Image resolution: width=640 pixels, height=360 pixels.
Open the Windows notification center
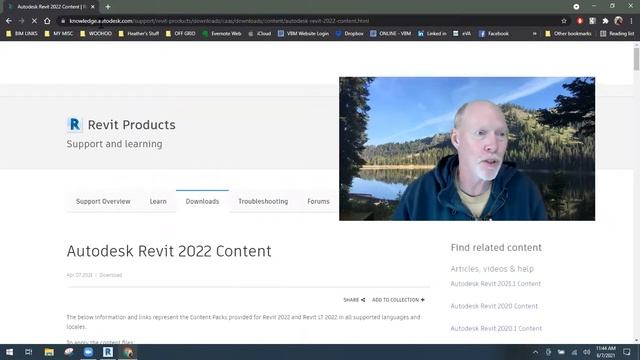tap(627, 352)
